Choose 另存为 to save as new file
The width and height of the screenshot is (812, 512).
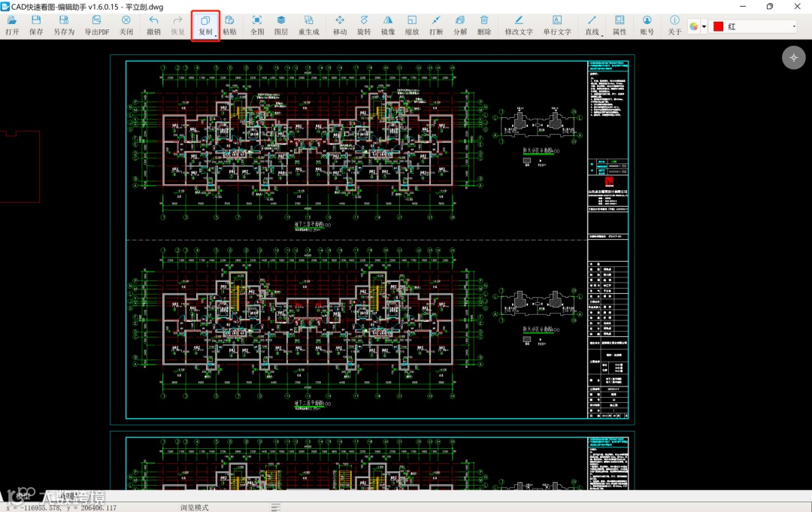[64, 26]
